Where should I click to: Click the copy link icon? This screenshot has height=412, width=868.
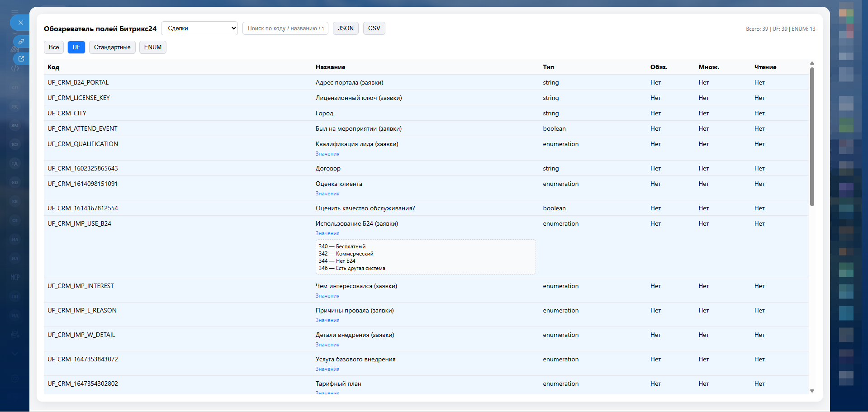(x=21, y=42)
